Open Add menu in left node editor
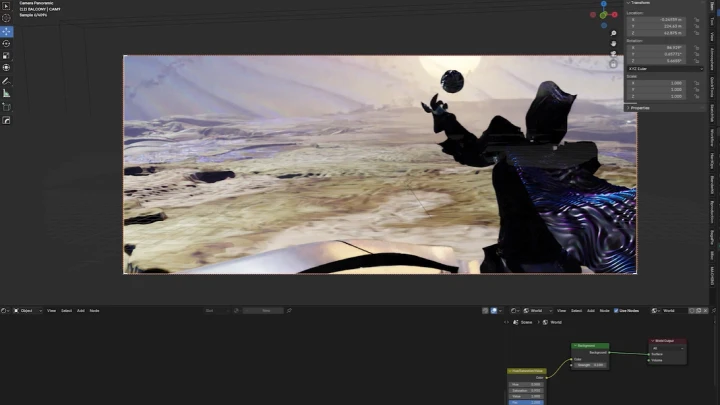The image size is (720, 405). point(81,311)
